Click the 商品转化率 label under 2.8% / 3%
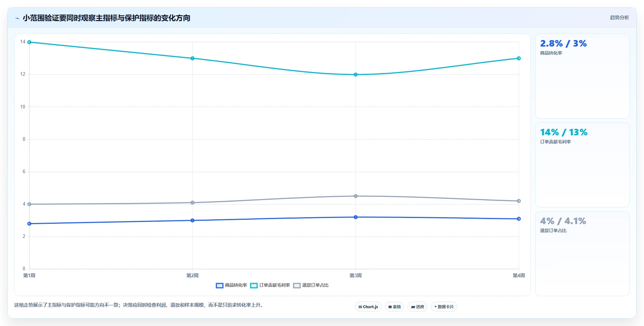This screenshot has height=326, width=644. (551, 53)
